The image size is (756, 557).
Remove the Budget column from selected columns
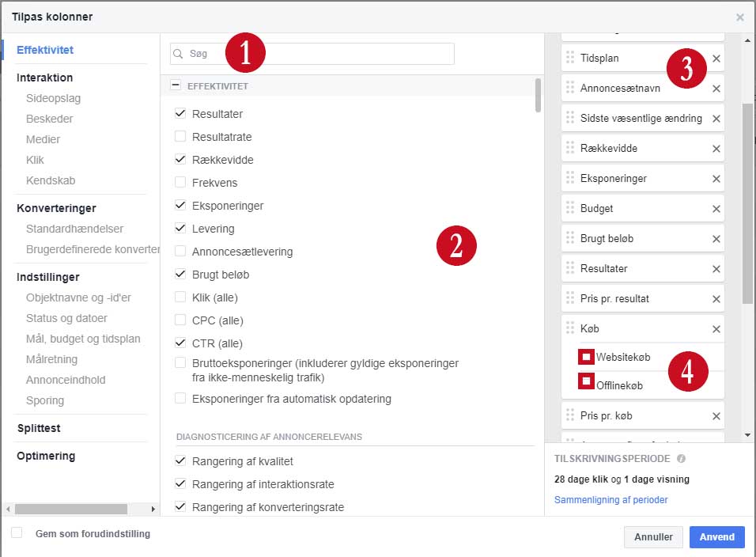point(716,208)
